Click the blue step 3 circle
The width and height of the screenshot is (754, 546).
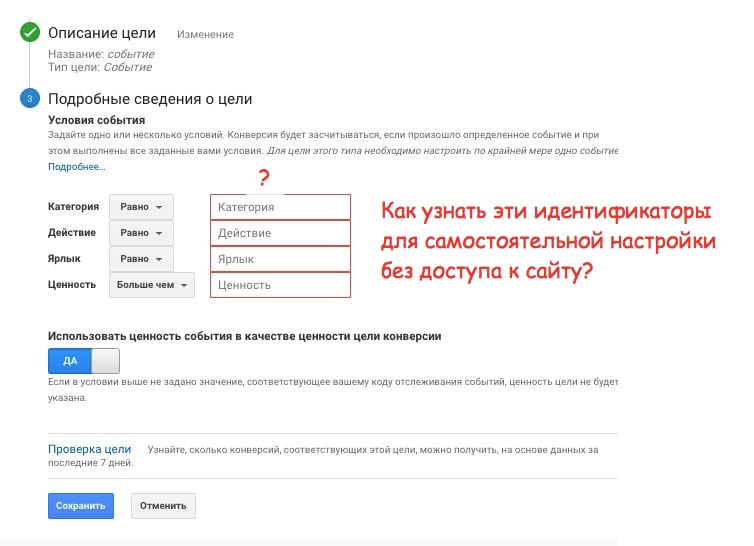pyautogui.click(x=30, y=99)
